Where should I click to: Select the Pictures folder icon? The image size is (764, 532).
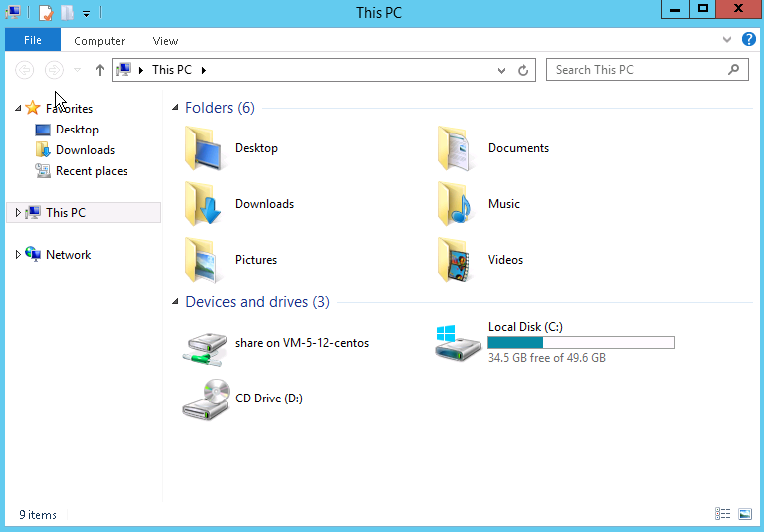(202, 260)
